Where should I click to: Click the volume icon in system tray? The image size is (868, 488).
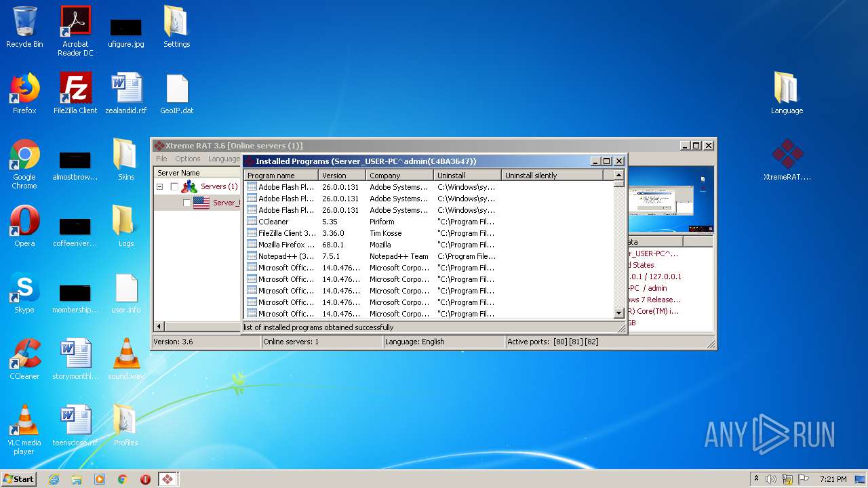point(771,479)
